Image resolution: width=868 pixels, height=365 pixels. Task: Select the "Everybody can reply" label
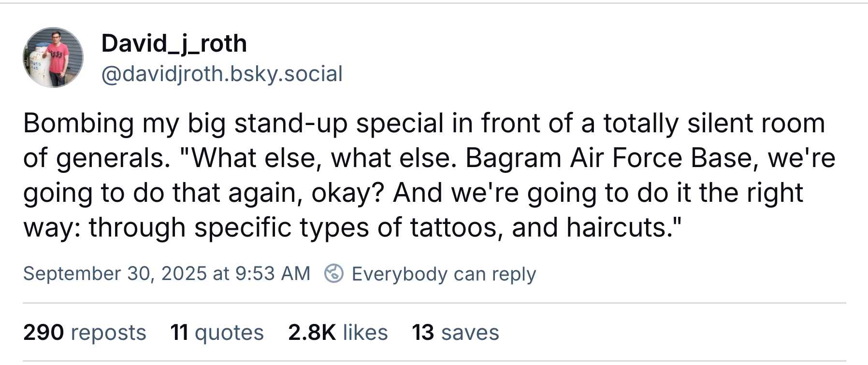[x=444, y=274]
